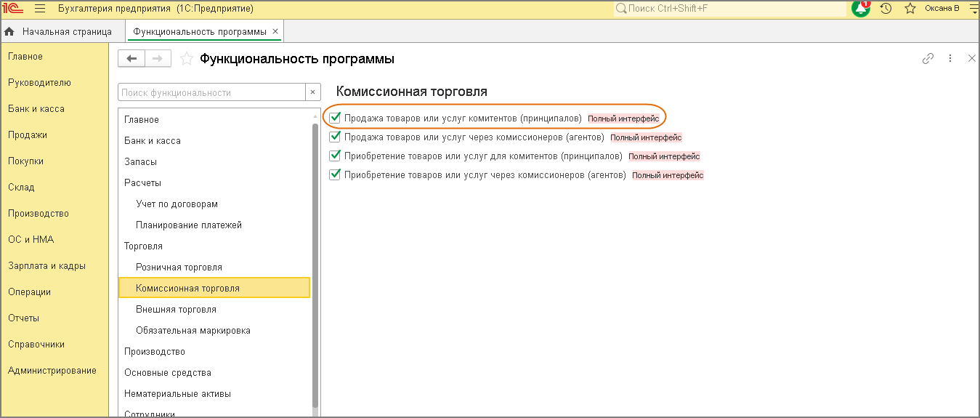980x418 pixels.
Task: Select Расчеты section in the list
Action: pyautogui.click(x=143, y=182)
